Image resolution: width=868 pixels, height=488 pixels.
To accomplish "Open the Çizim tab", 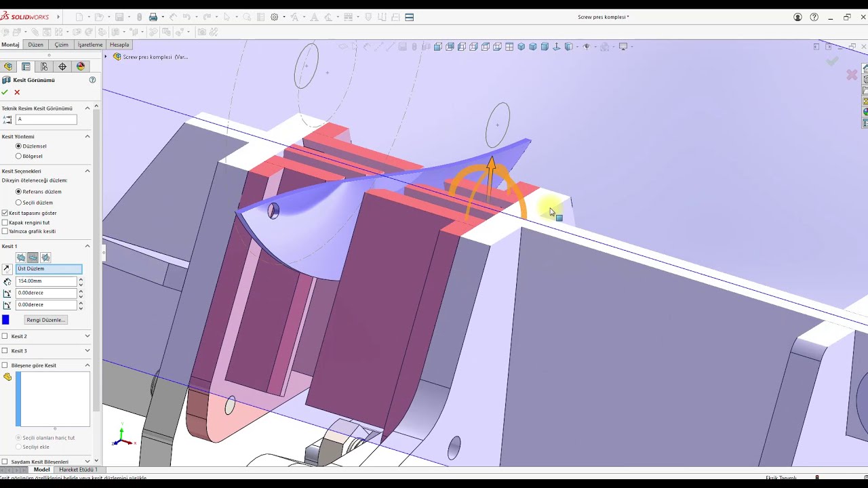I will point(61,45).
